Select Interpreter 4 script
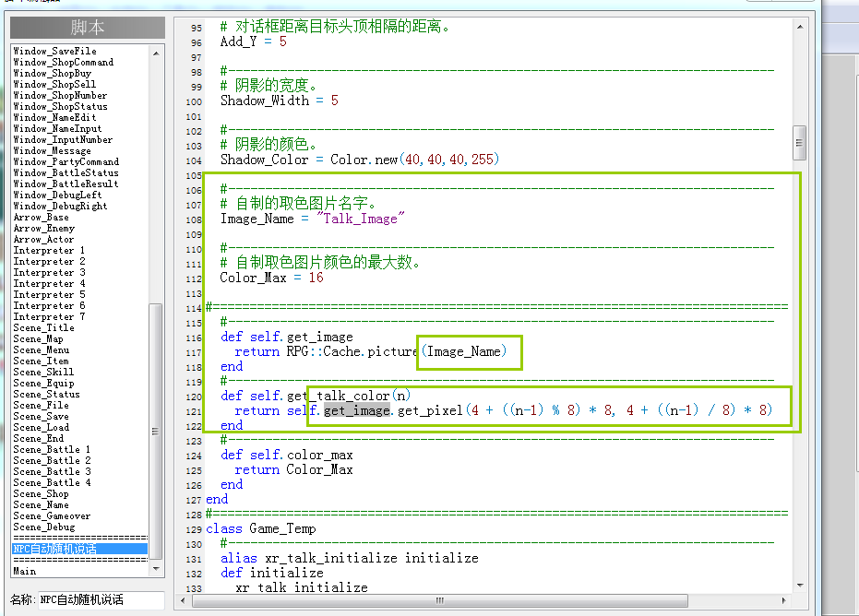 pyautogui.click(x=49, y=283)
